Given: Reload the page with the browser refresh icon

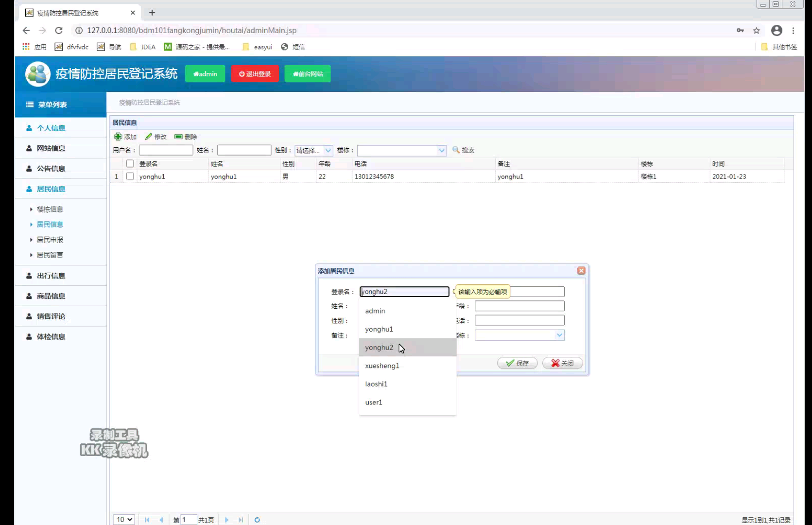Looking at the screenshot, I should click(59, 30).
